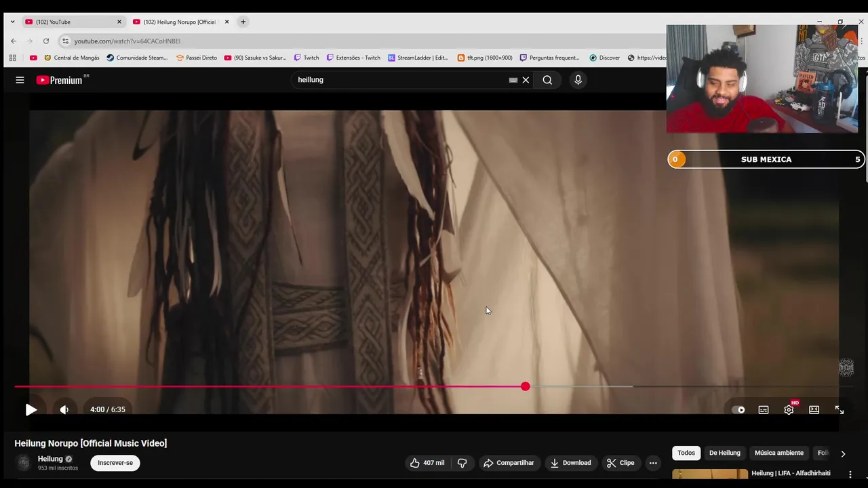Open the YouTube guide hamburger menu
The height and width of the screenshot is (488, 868).
pos(20,80)
